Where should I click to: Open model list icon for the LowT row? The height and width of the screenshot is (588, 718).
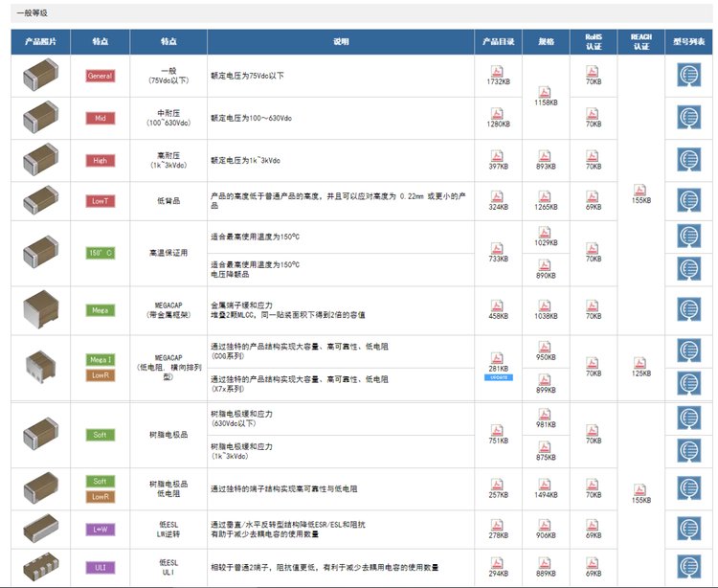pos(688,200)
